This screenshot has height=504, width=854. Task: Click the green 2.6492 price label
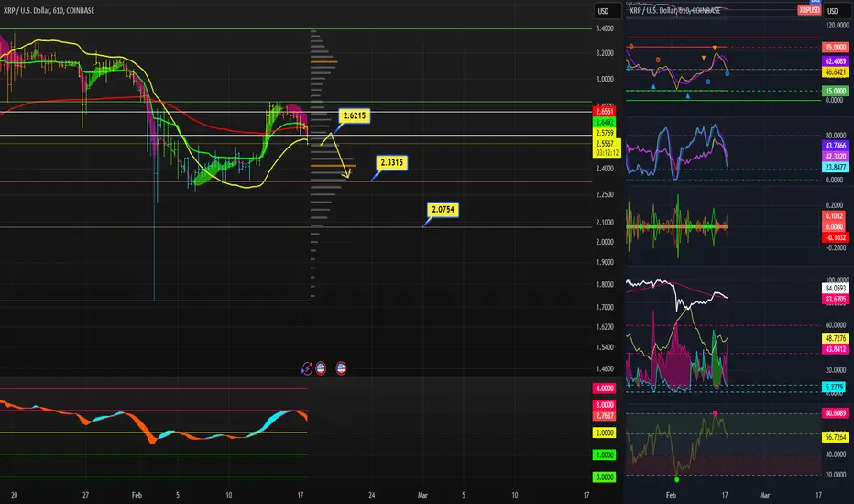click(605, 122)
